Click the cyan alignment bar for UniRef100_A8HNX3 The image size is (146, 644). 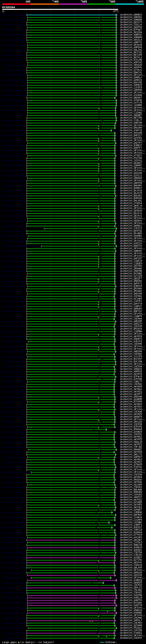pyautogui.click(x=72, y=15)
